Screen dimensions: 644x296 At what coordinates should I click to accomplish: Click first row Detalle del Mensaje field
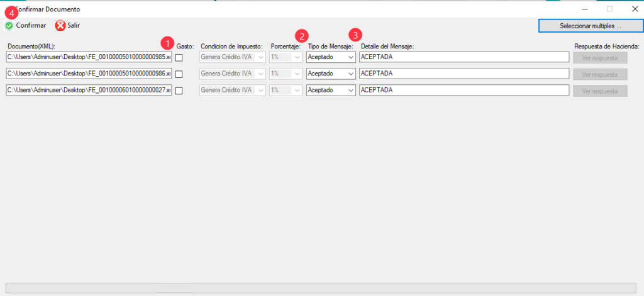[x=464, y=57]
